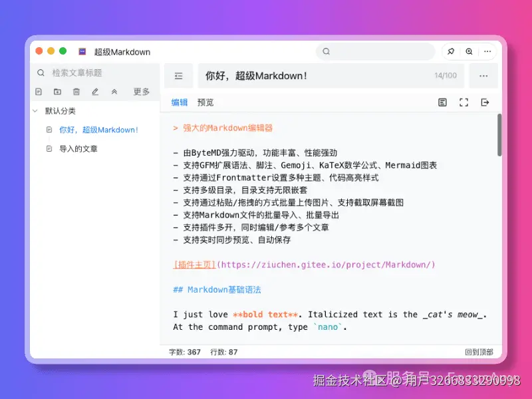Click 回到顶部 in the status bar
532x399 pixels.
click(x=479, y=352)
